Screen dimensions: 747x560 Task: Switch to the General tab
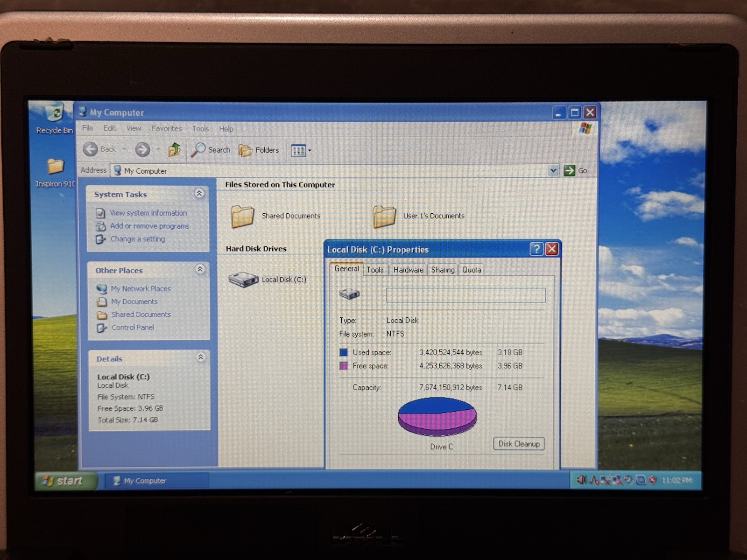[346, 269]
